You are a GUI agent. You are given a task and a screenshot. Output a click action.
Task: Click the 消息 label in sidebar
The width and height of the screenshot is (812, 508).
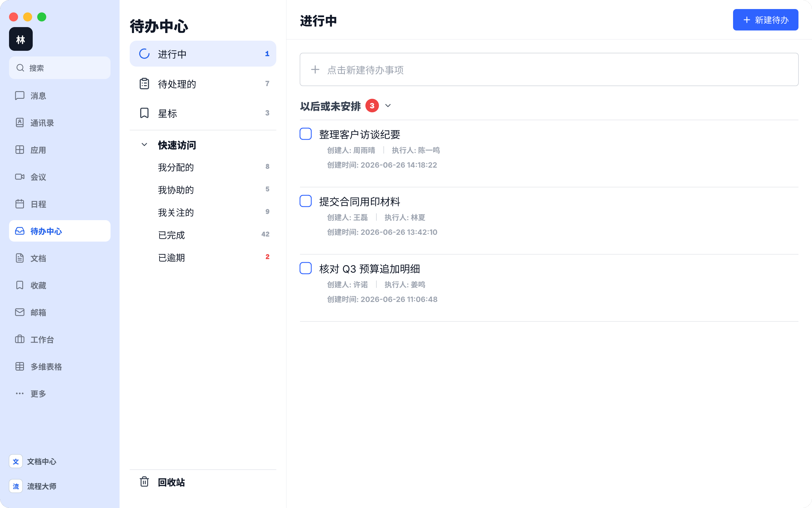click(x=38, y=96)
